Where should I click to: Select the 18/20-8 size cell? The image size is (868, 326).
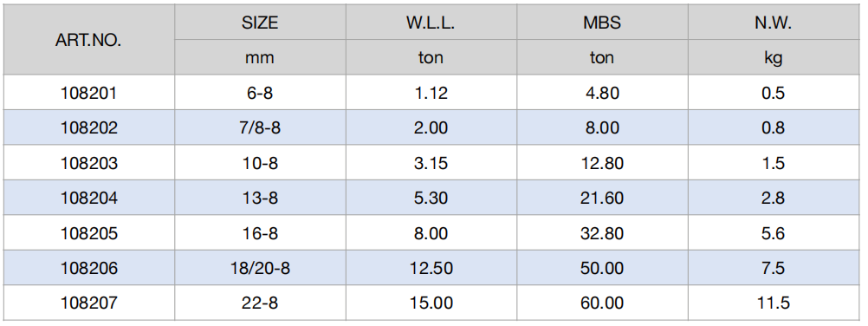(260, 268)
